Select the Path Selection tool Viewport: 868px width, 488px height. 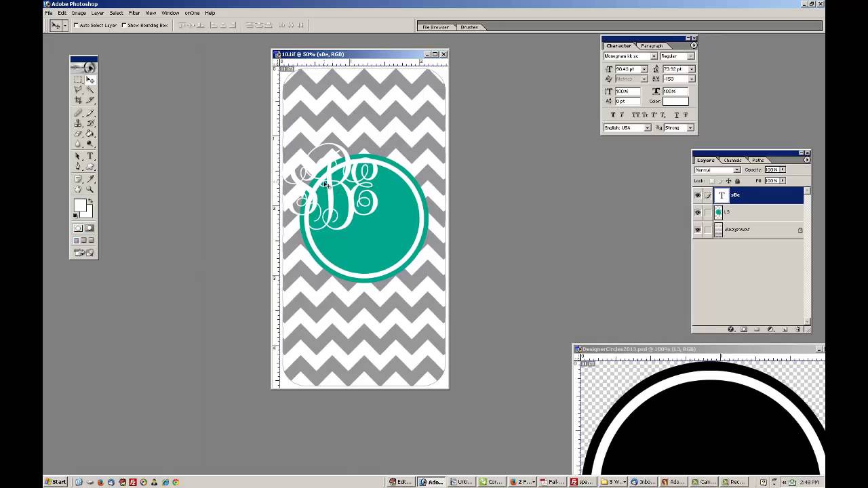tap(78, 156)
